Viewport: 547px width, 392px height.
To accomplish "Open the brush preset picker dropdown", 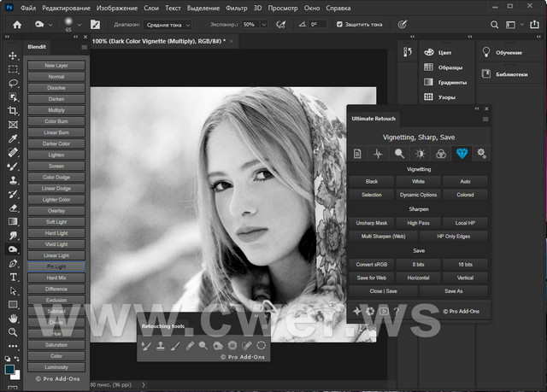I will (79, 25).
